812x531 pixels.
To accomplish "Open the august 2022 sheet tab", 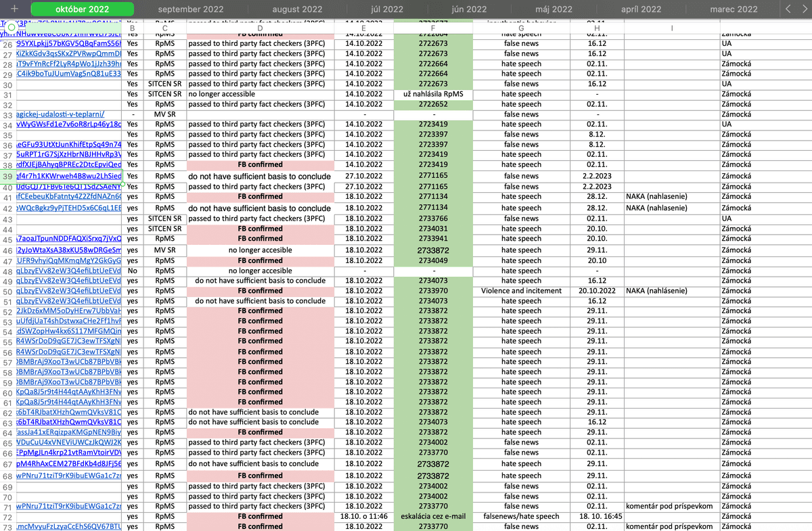I will 297,9.
